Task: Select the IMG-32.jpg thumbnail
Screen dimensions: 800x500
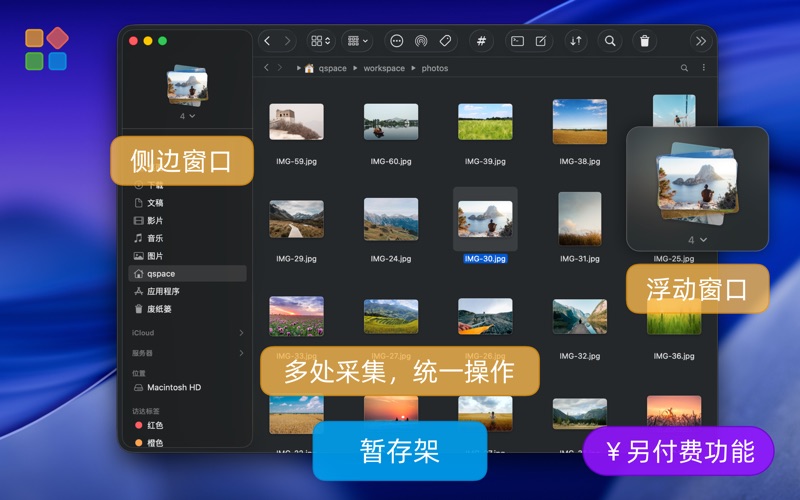Action: click(x=580, y=316)
